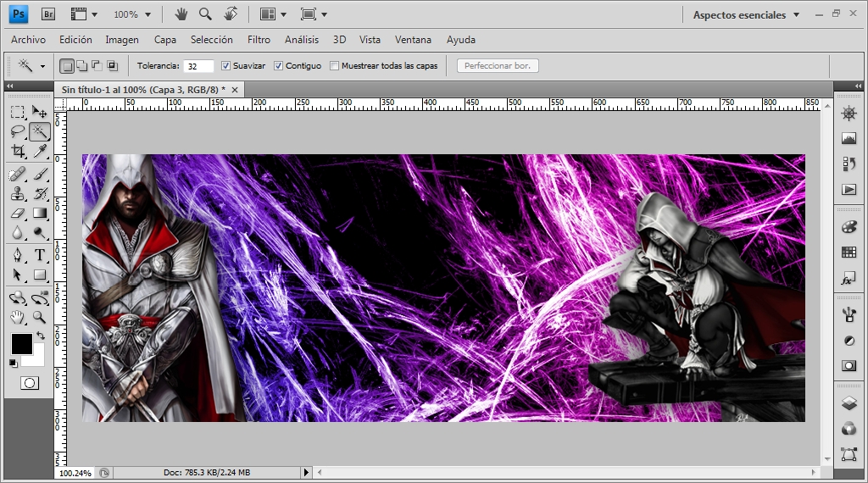The width and height of the screenshot is (868, 483).
Task: Open the Magic Wand tool preset picker
Action: (42, 66)
